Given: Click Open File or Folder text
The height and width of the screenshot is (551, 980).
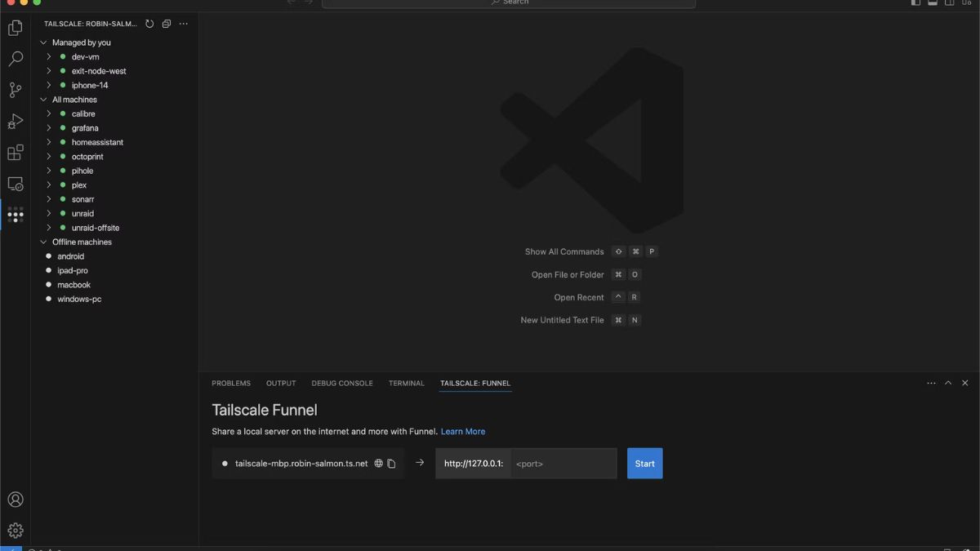Looking at the screenshot, I should click(x=568, y=274).
